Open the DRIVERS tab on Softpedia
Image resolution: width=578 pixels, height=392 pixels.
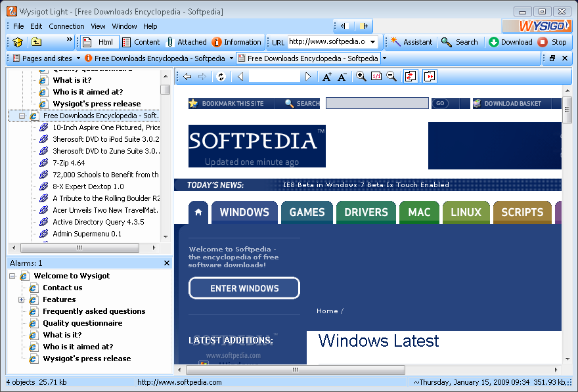coord(366,213)
